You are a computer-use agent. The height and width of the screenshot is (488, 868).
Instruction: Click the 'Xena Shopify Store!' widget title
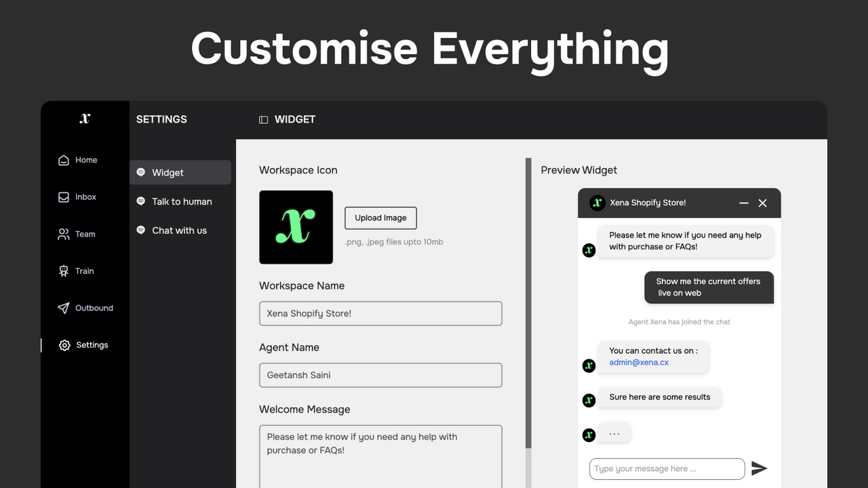click(648, 203)
